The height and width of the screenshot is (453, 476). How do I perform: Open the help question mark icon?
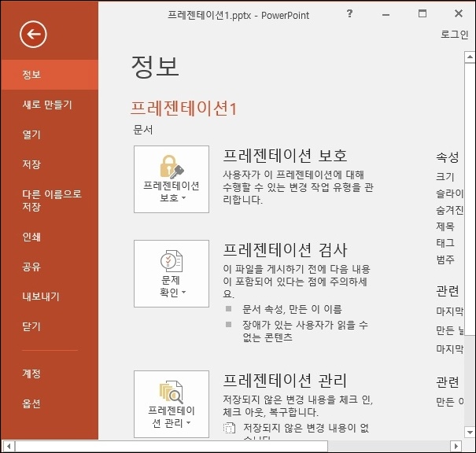pyautogui.click(x=349, y=13)
